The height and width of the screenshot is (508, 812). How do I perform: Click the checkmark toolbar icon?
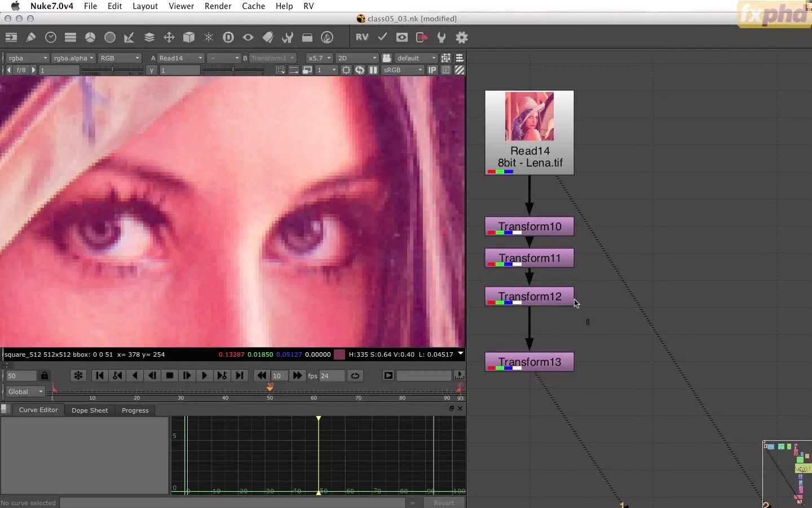coord(382,37)
